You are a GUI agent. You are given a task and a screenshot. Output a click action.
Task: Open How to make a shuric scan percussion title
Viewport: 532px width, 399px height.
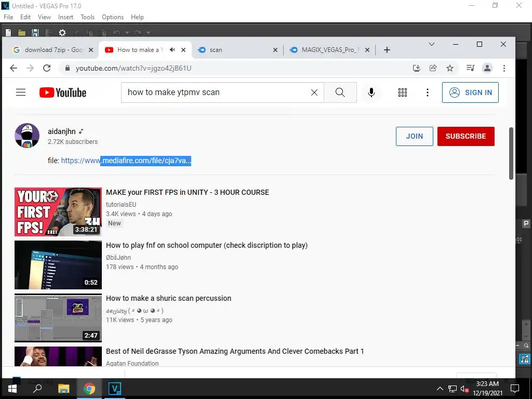click(x=168, y=298)
